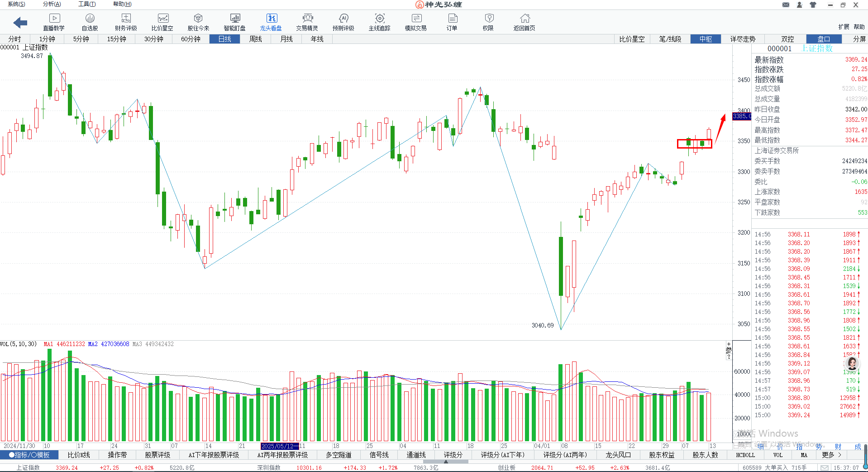Open the 预测评级 AI rating icon
Viewport: 868px width, 472px height.
coord(343,22)
